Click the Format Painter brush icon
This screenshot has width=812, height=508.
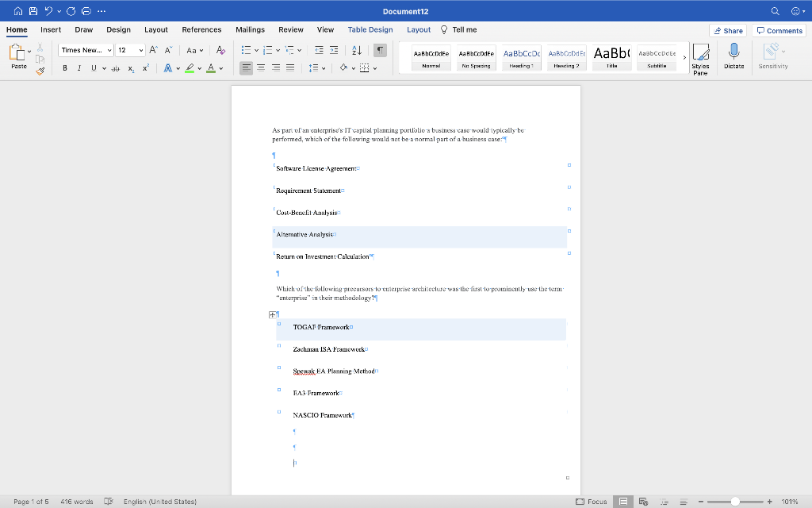(x=40, y=71)
